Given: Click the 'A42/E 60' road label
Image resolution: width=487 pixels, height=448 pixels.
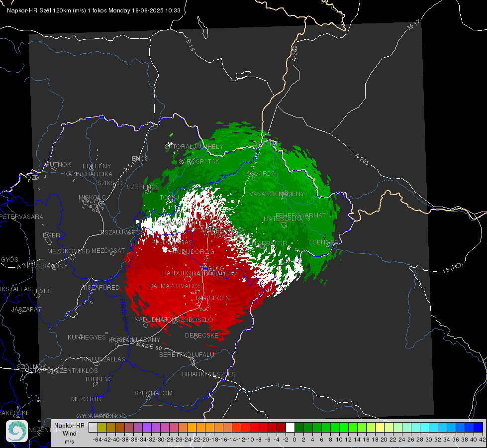Looking at the screenshot, I should (149, 346).
